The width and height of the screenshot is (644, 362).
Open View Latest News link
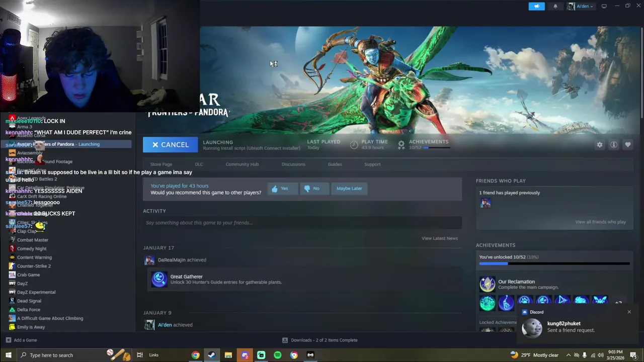(x=440, y=238)
